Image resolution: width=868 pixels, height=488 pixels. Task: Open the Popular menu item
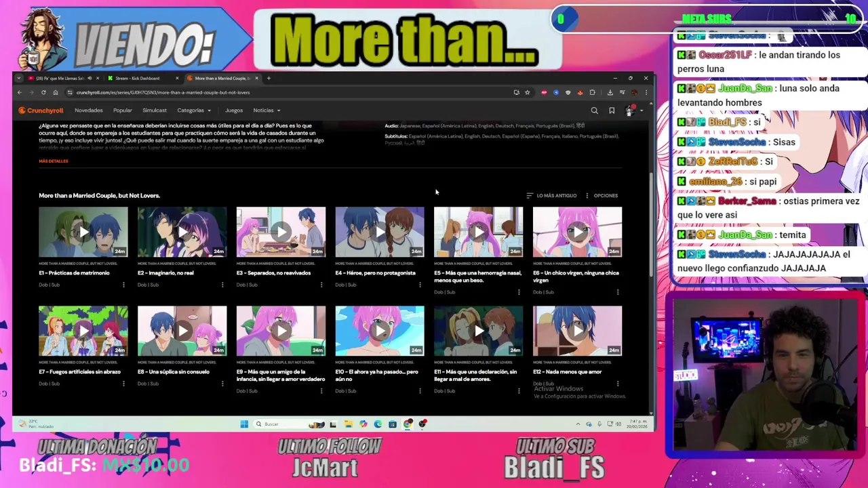point(123,110)
